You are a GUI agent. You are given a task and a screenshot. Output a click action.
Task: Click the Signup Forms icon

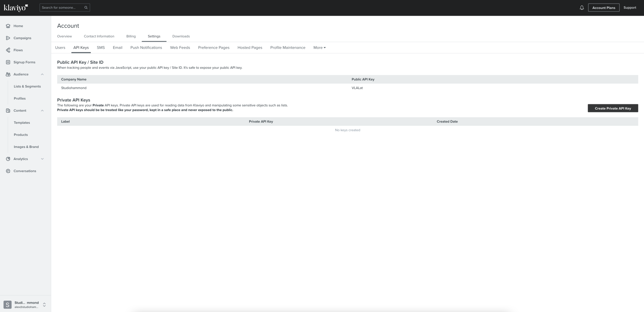click(x=8, y=62)
